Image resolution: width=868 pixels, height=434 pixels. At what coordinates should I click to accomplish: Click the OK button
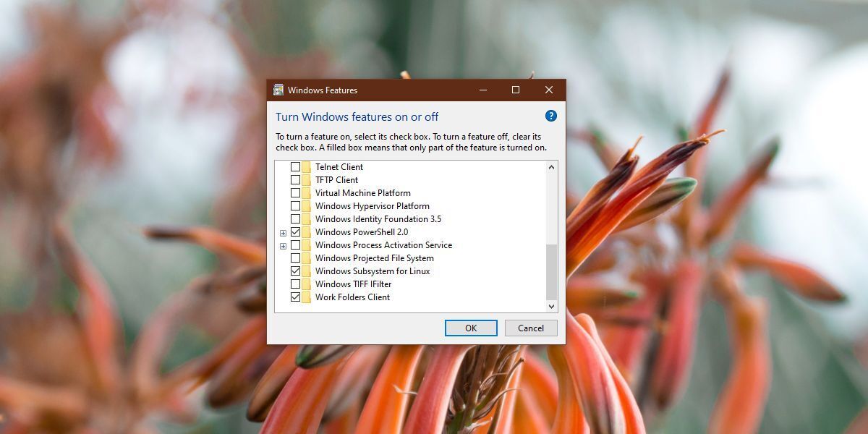click(471, 328)
